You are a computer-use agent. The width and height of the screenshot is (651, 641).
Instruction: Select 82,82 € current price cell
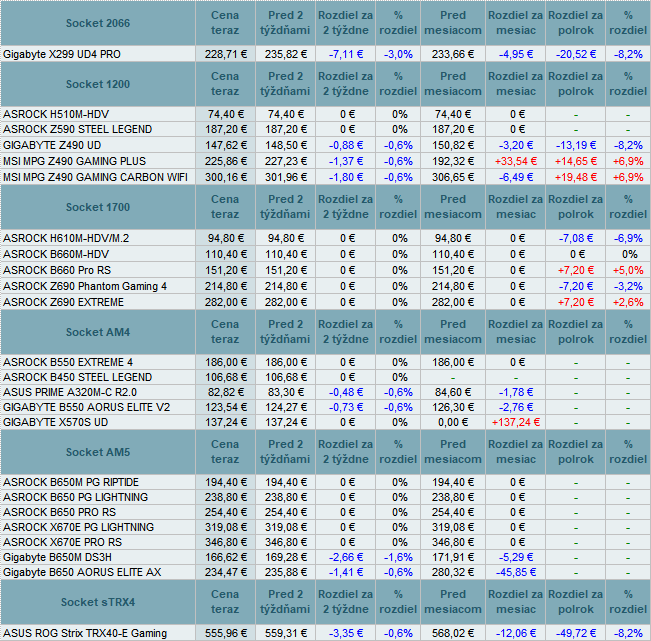pyautogui.click(x=226, y=392)
